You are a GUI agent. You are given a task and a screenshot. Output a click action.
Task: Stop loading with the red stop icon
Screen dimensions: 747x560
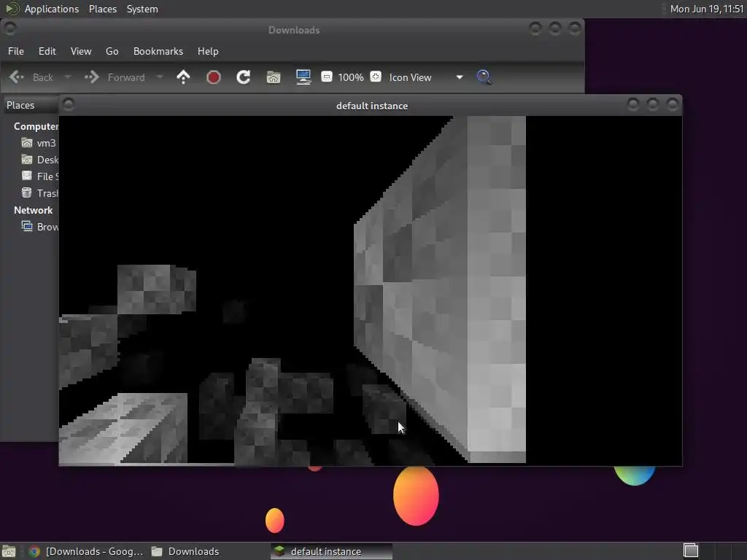[214, 77]
